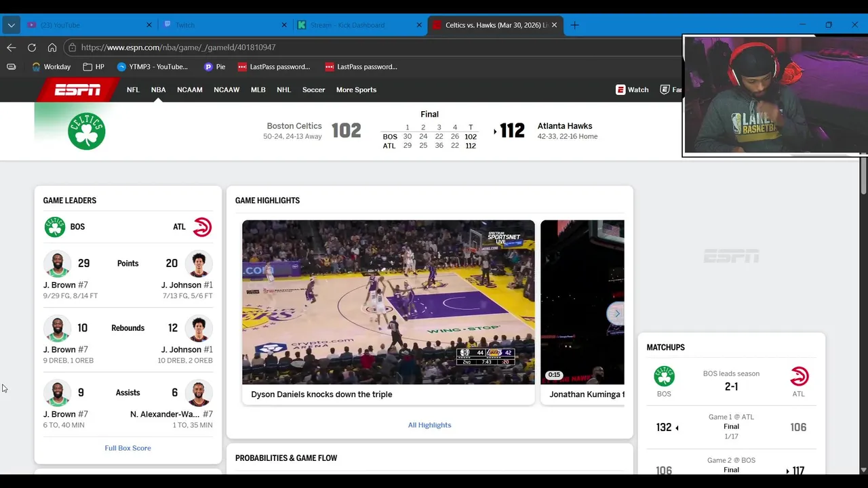Click the 112 Hawks final score
This screenshot has width=868, height=488.
[x=512, y=131]
